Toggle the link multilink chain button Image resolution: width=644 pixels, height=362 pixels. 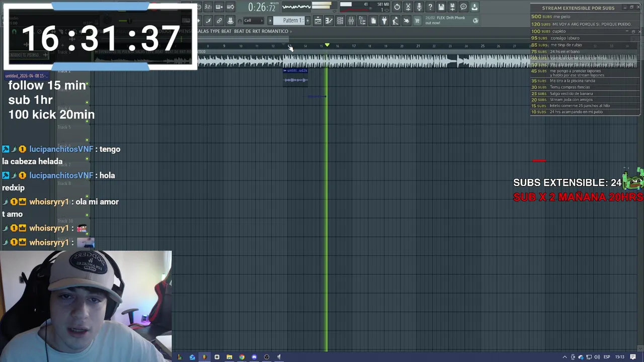click(x=219, y=21)
